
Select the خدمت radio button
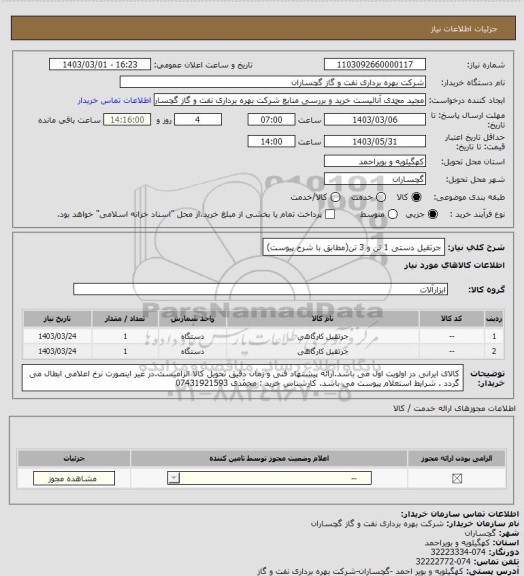pyautogui.click(x=381, y=197)
